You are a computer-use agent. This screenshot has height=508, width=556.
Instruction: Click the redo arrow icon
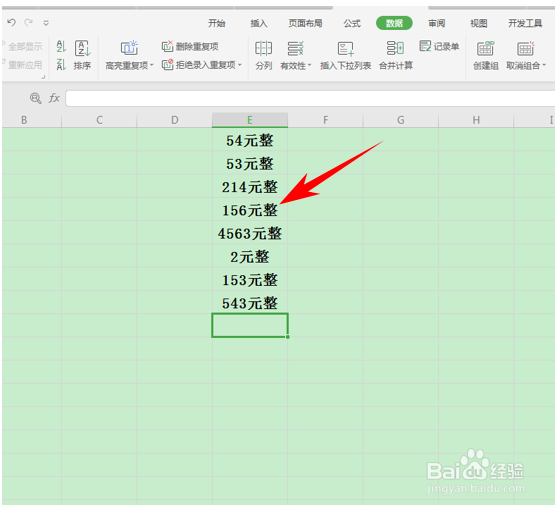coord(28,23)
